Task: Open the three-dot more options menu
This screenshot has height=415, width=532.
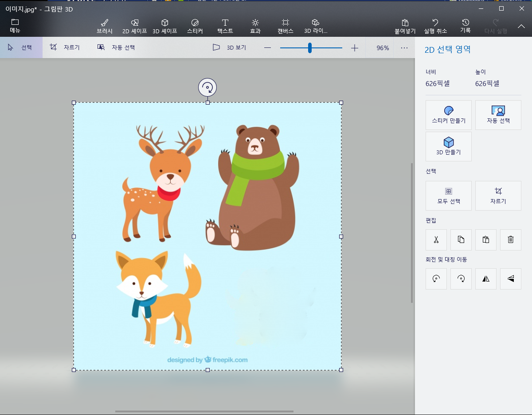Action: click(404, 48)
